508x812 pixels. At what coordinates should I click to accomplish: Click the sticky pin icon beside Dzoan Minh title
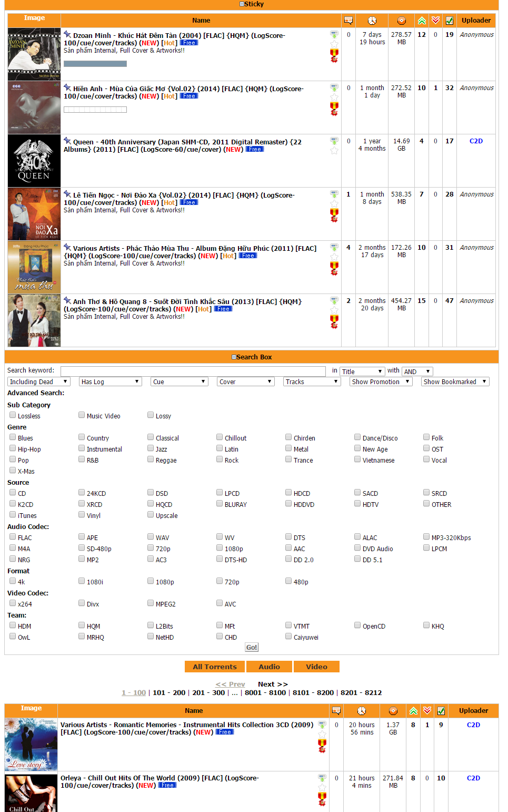[x=67, y=34]
